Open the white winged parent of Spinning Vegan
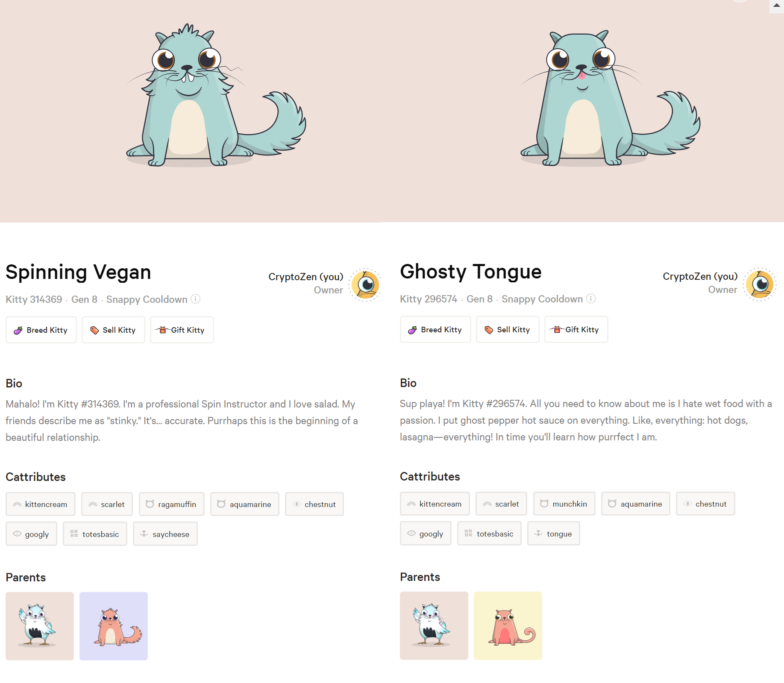 [40, 626]
